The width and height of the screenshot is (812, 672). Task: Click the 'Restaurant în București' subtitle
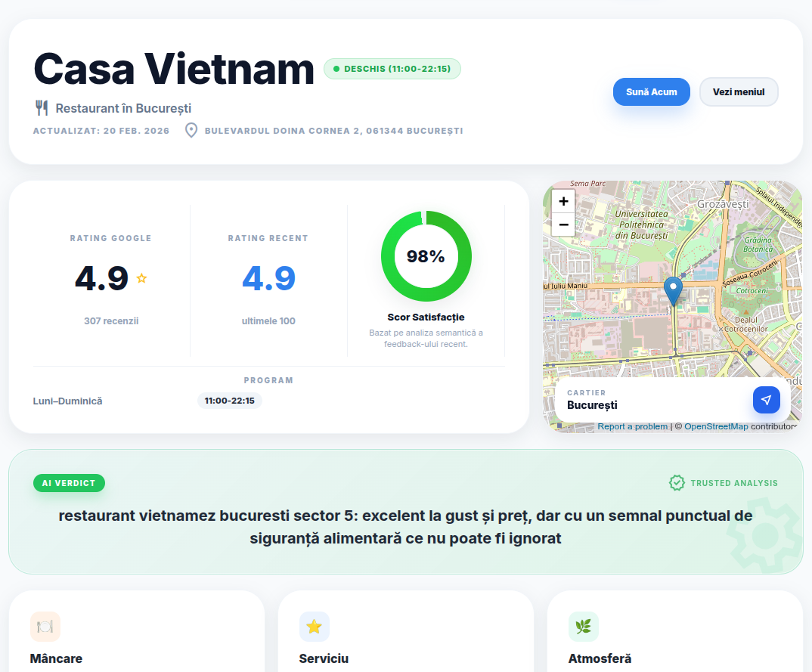point(123,108)
